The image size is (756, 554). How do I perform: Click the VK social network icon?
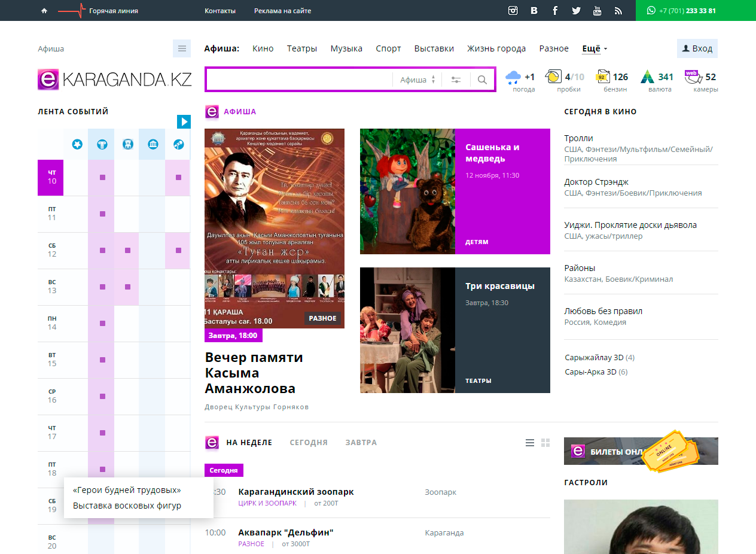click(x=534, y=11)
